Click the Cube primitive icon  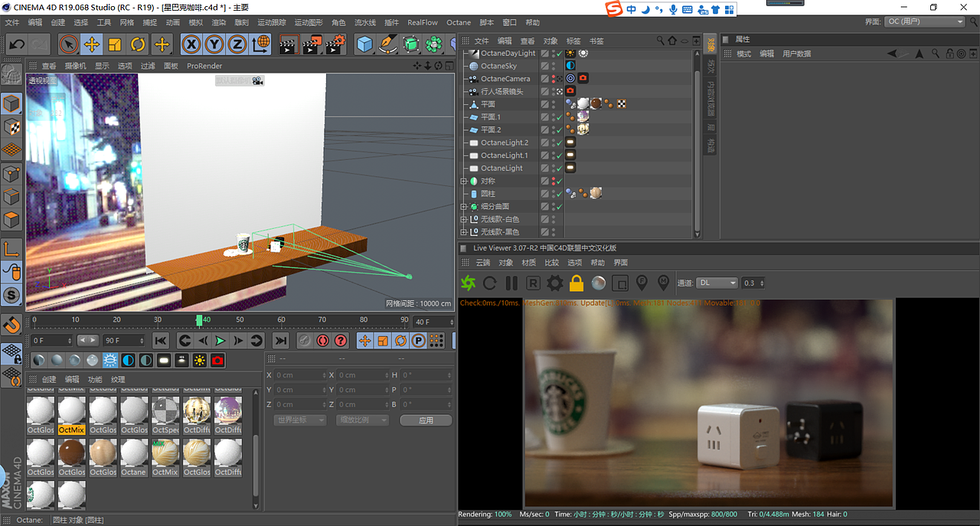click(365, 44)
